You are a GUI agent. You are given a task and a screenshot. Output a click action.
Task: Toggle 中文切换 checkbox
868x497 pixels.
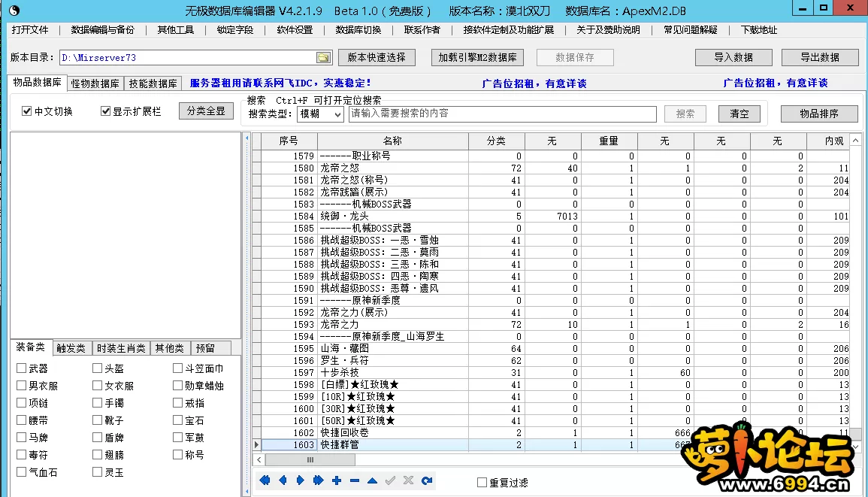point(26,111)
